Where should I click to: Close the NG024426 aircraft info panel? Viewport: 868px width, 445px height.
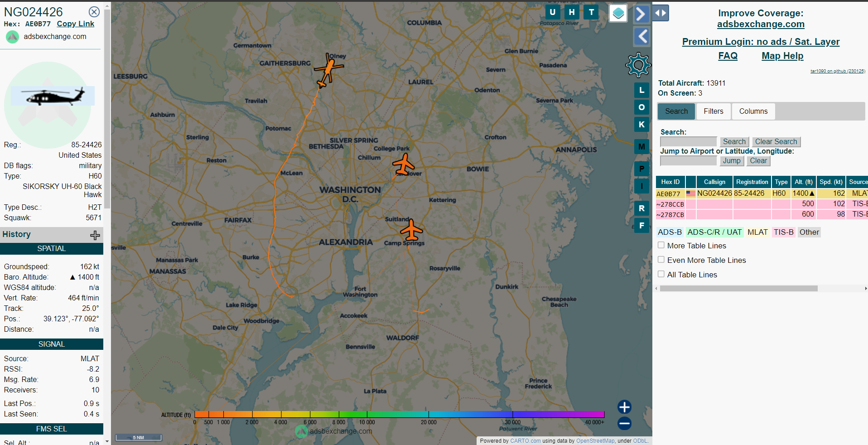click(94, 12)
